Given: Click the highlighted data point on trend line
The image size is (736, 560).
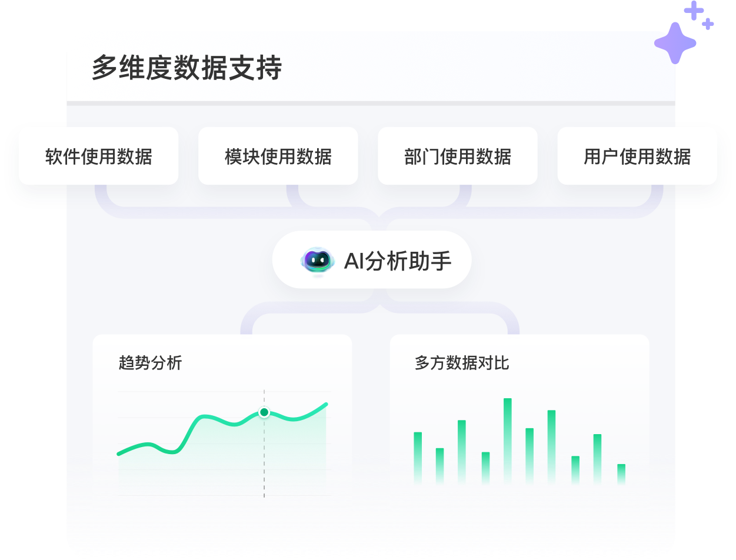Looking at the screenshot, I should [x=264, y=414].
